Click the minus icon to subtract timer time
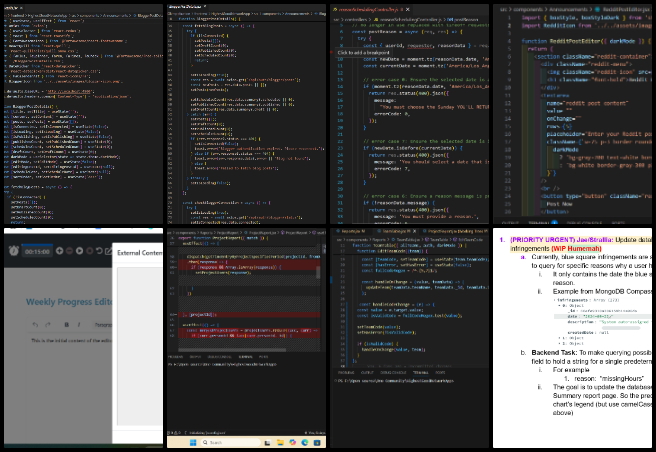The height and width of the screenshot is (452, 656). click(x=69, y=251)
